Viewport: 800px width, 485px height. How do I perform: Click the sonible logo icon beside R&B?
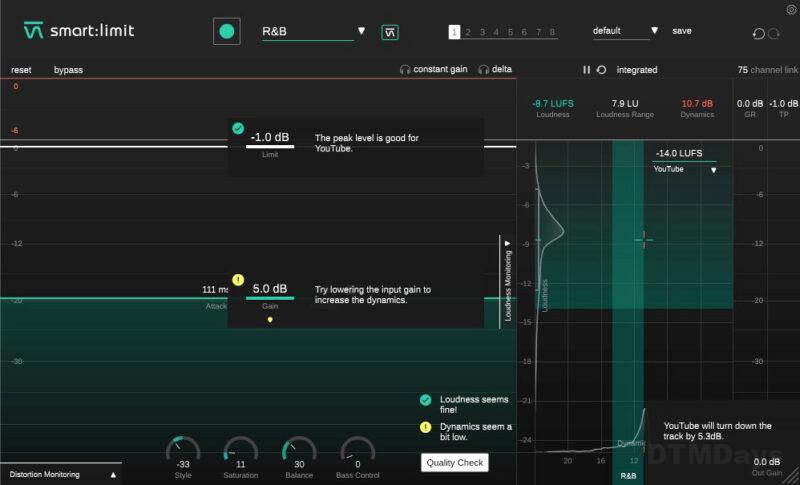click(390, 32)
